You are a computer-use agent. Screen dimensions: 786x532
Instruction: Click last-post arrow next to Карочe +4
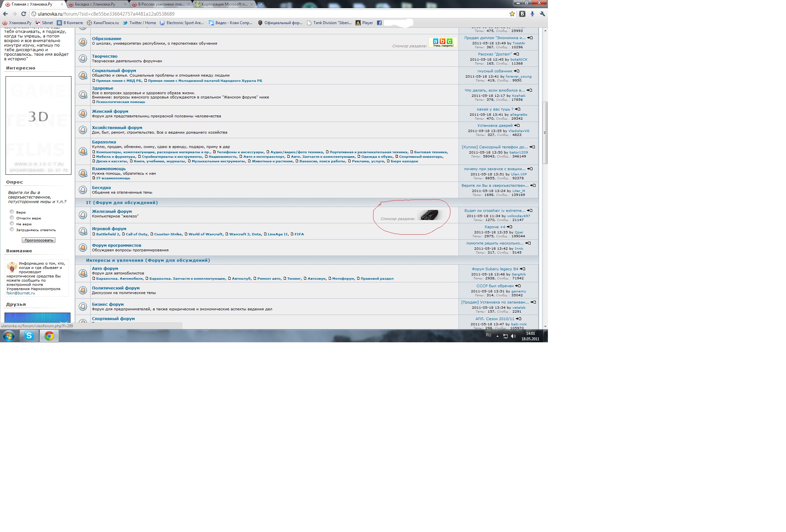tap(510, 227)
